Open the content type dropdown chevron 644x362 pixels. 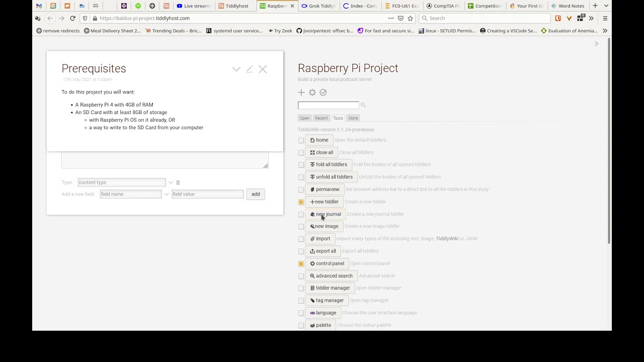click(170, 183)
